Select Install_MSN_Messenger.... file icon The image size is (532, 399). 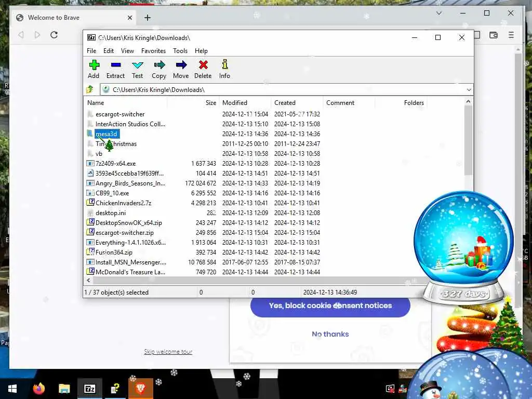[90, 262]
